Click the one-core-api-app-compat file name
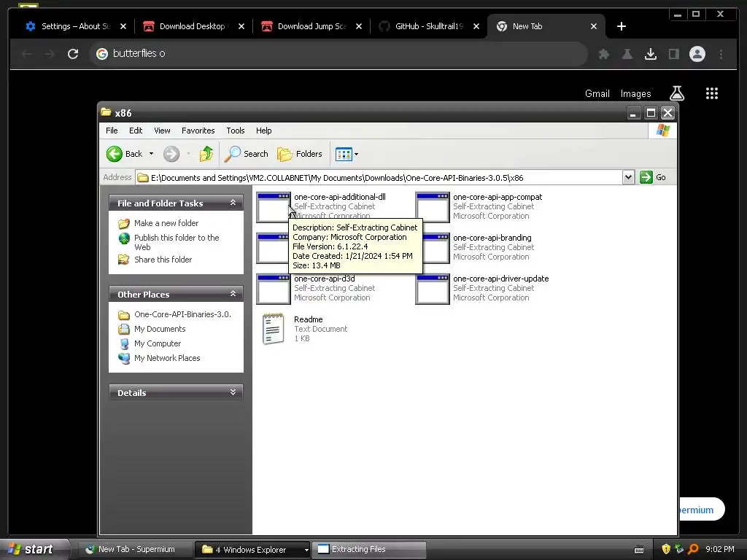The image size is (747, 560). click(498, 197)
